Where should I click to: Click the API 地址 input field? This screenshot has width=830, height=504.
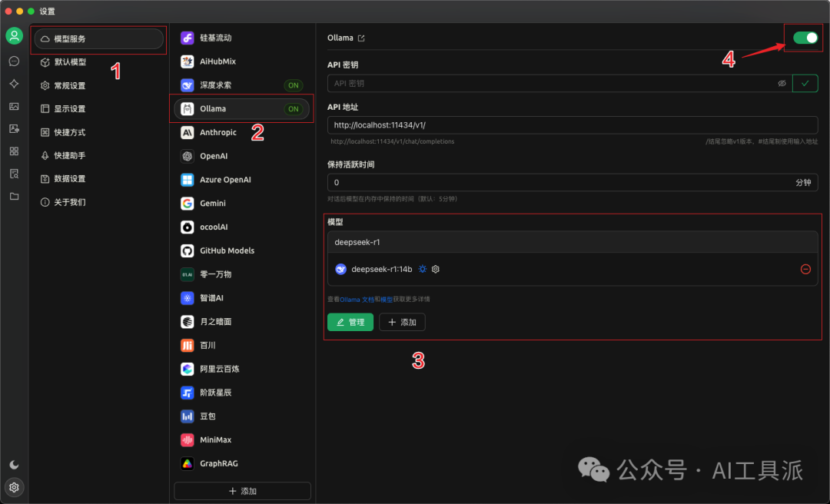point(573,125)
